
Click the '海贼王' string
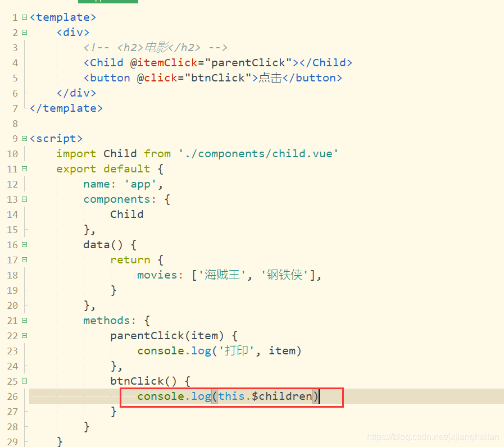[222, 275]
